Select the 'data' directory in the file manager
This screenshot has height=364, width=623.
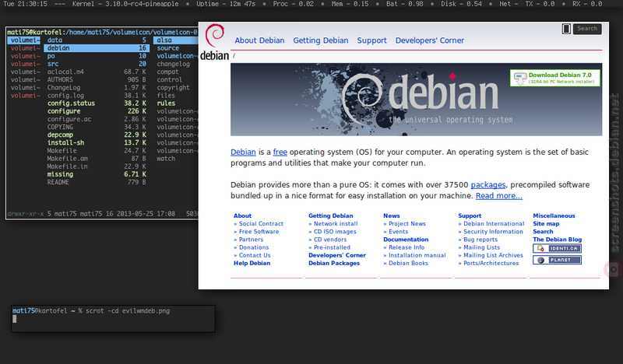coord(97,40)
